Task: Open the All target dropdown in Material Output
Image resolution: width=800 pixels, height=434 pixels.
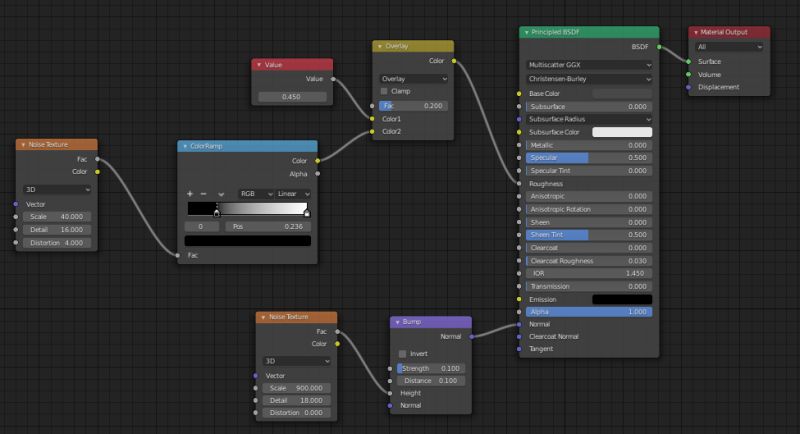Action: (729, 47)
